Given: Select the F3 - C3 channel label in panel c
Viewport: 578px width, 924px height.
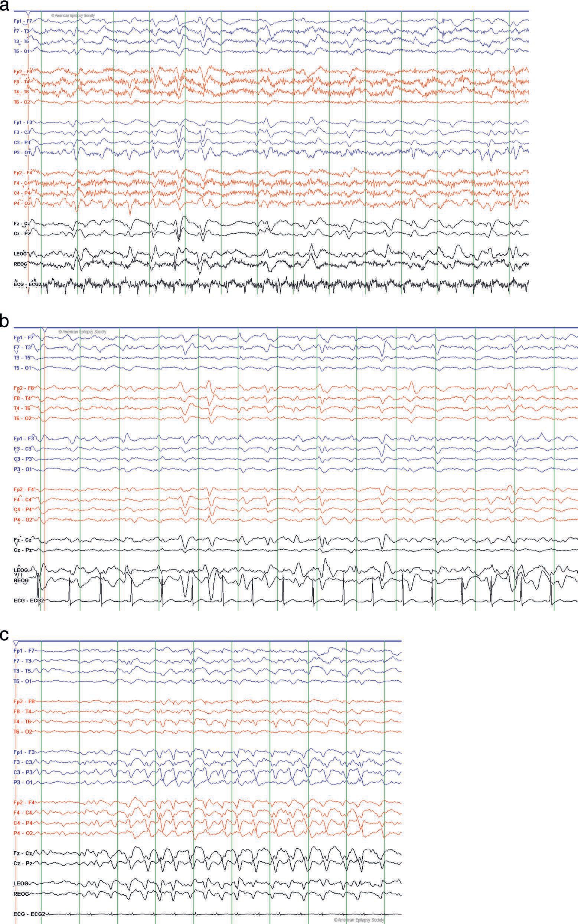Looking at the screenshot, I should 23,762.
